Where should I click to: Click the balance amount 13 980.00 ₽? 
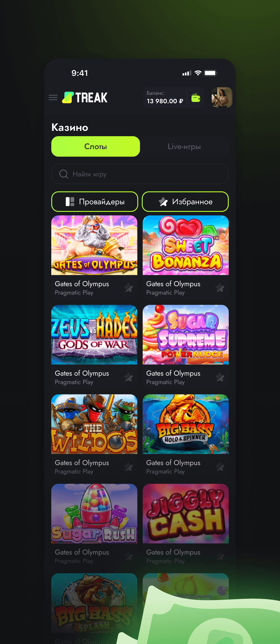(x=165, y=101)
